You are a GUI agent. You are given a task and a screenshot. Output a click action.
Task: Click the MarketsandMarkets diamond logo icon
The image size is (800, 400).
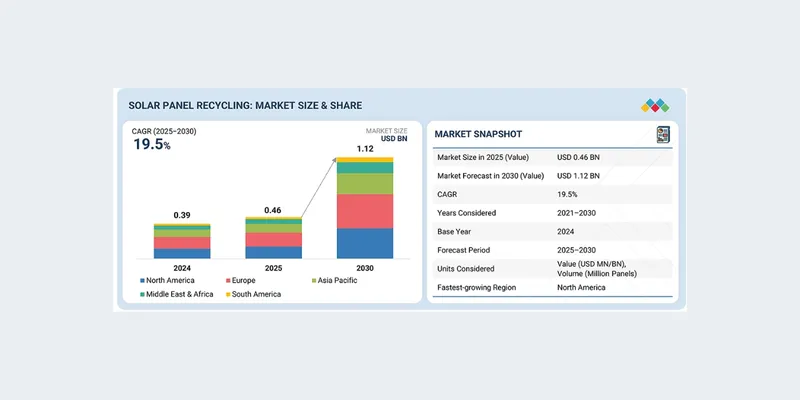pos(655,105)
